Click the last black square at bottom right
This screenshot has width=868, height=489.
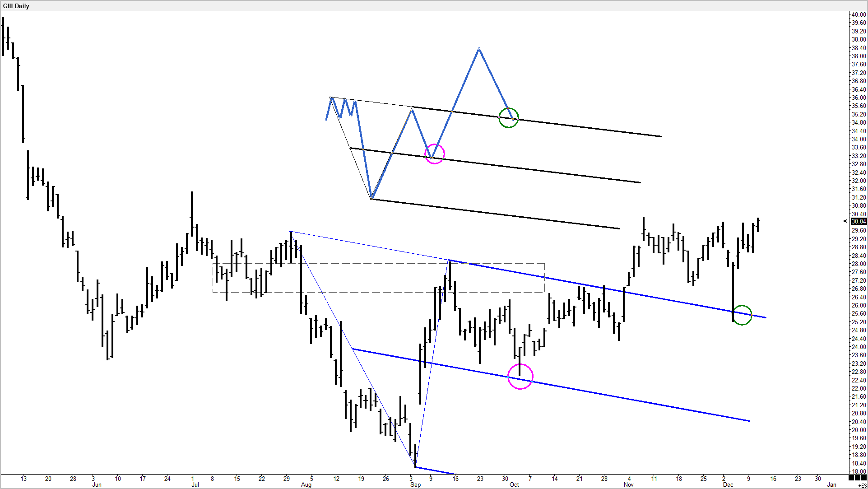click(864, 478)
